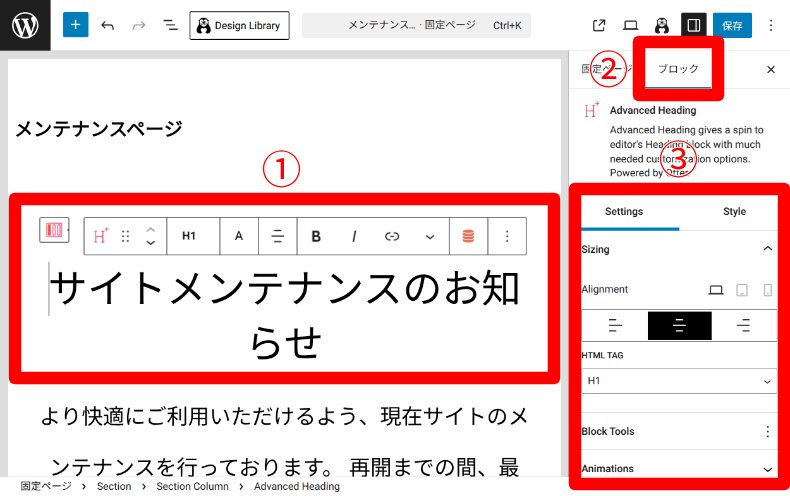Screen dimensions: 790x496
Task: Open the HTML TAG H1 dropdown
Action: pyautogui.click(x=679, y=381)
